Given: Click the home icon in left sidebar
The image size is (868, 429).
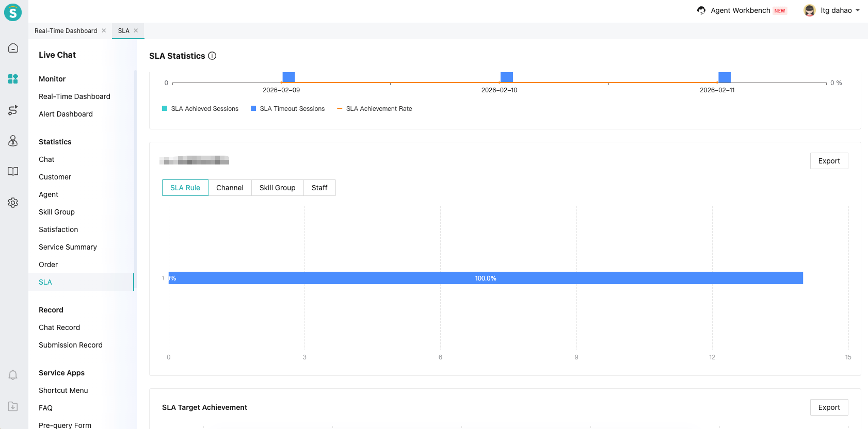Looking at the screenshot, I should point(13,48).
